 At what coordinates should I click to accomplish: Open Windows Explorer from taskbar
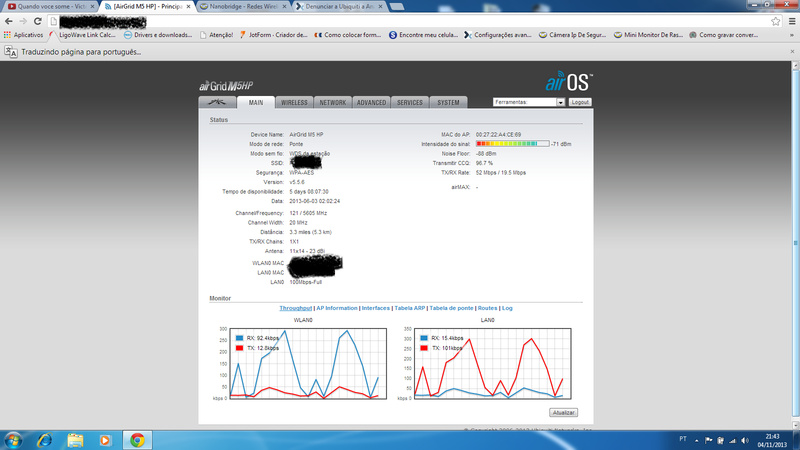(x=75, y=440)
